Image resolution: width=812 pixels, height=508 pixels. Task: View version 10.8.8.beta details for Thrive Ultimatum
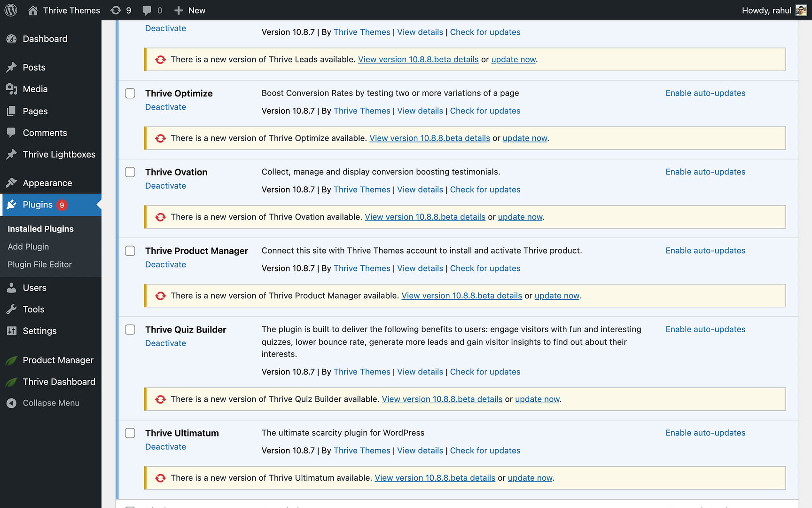[x=435, y=477]
